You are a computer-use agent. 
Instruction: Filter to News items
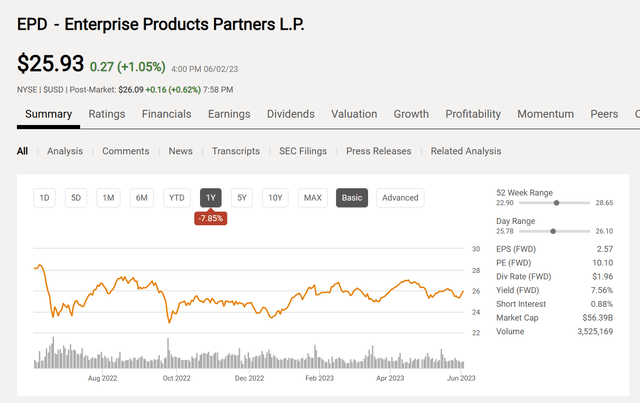coord(180,151)
